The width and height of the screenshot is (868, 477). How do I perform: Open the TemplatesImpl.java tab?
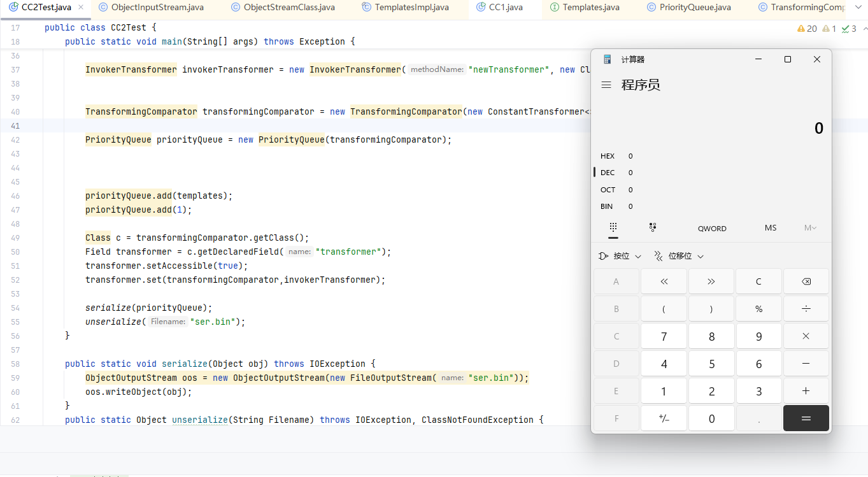[x=405, y=8]
